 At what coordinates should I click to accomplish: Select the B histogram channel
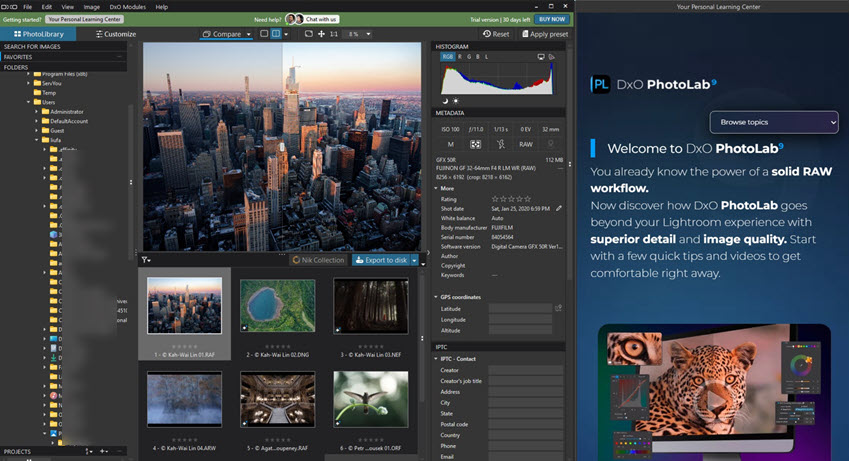tap(478, 56)
